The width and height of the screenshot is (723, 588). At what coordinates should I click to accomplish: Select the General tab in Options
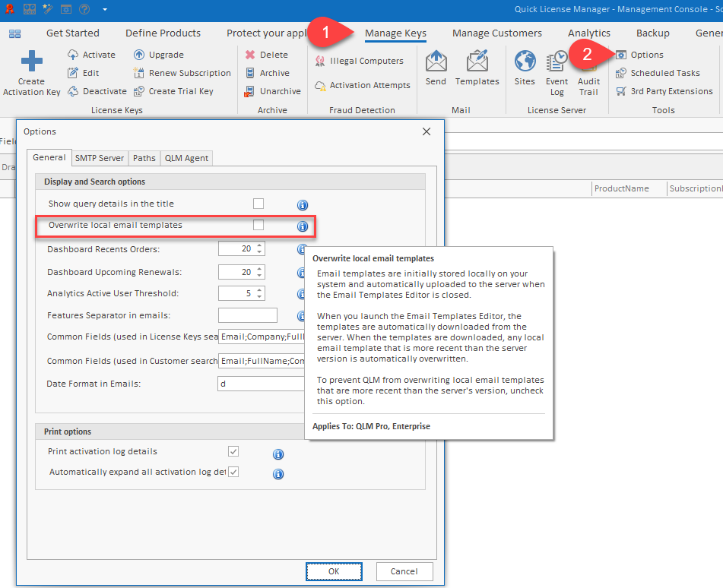[x=49, y=157]
